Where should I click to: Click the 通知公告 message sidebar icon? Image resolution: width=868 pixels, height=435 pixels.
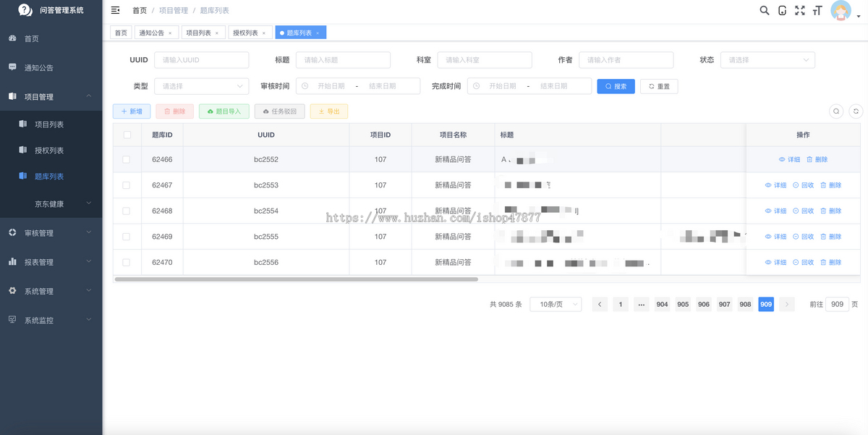12,67
